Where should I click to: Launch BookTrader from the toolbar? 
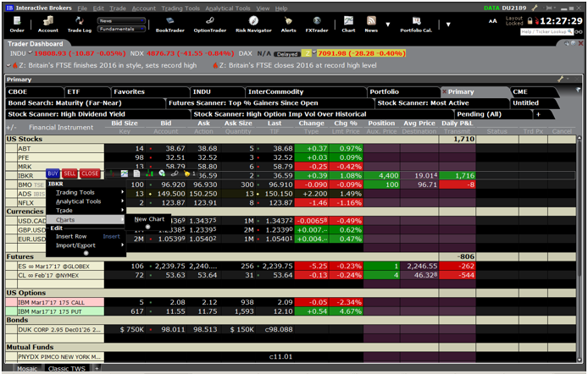(169, 25)
